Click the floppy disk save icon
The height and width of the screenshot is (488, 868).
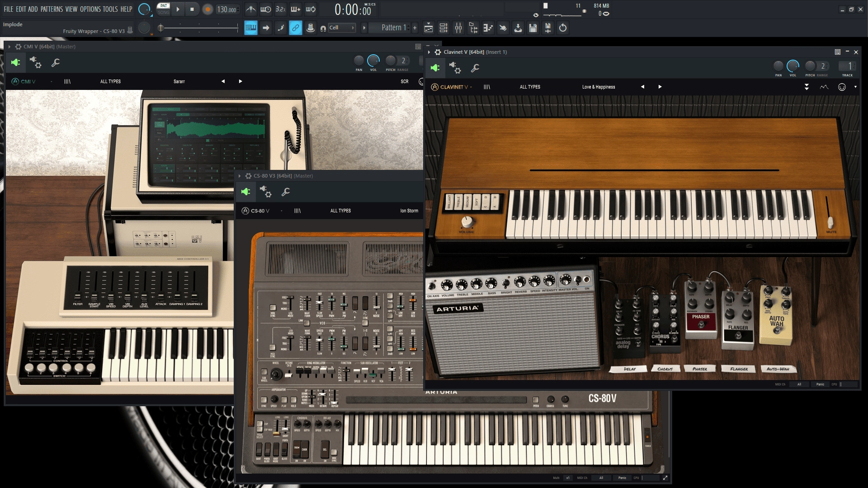(533, 28)
